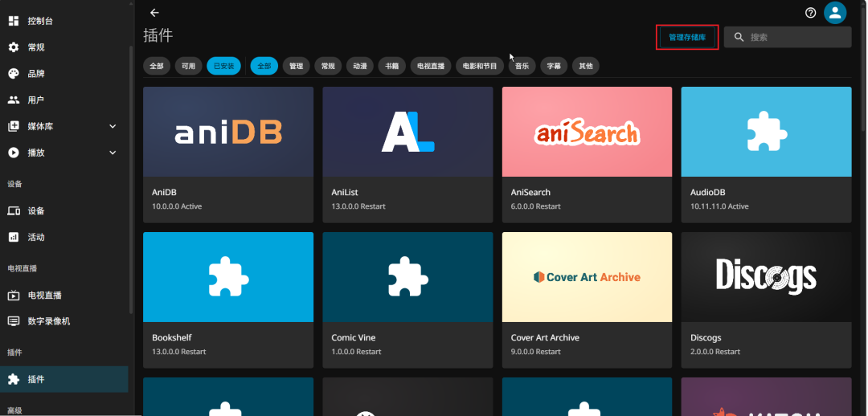Click the 控制台 dashboard icon
The height and width of the screenshot is (416, 868).
tap(14, 21)
